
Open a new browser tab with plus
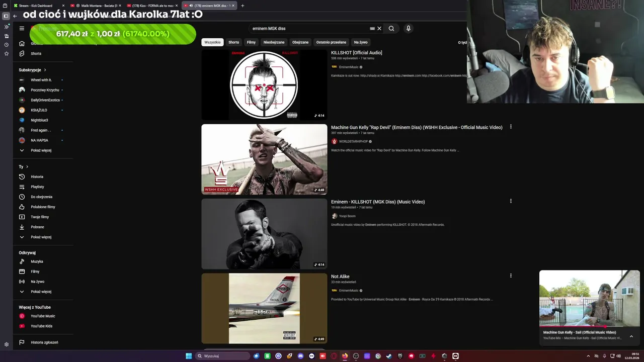[x=243, y=6]
